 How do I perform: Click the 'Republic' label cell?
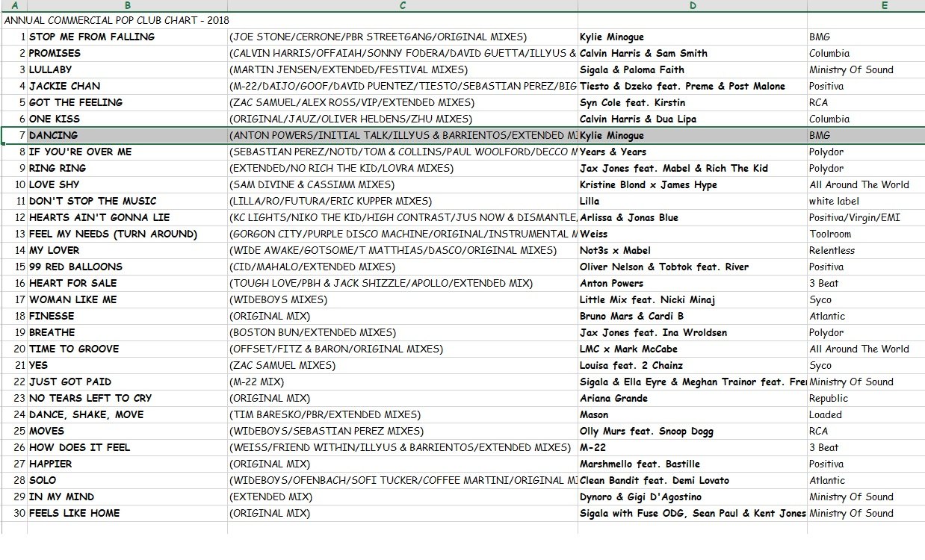(866, 398)
